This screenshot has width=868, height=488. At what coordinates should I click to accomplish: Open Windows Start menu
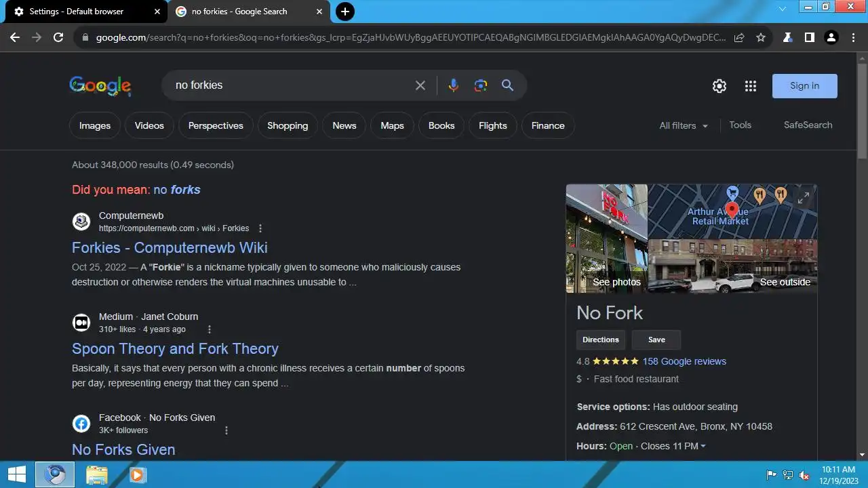(x=17, y=474)
